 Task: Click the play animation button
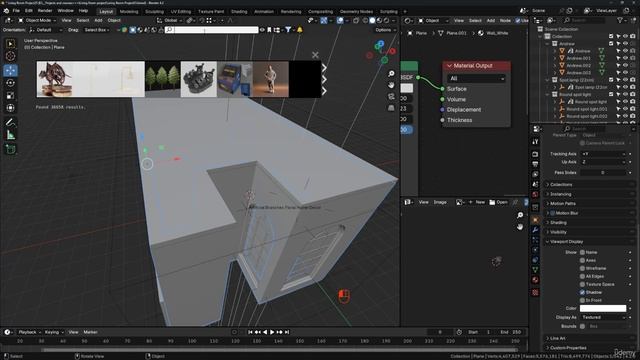coord(272,332)
